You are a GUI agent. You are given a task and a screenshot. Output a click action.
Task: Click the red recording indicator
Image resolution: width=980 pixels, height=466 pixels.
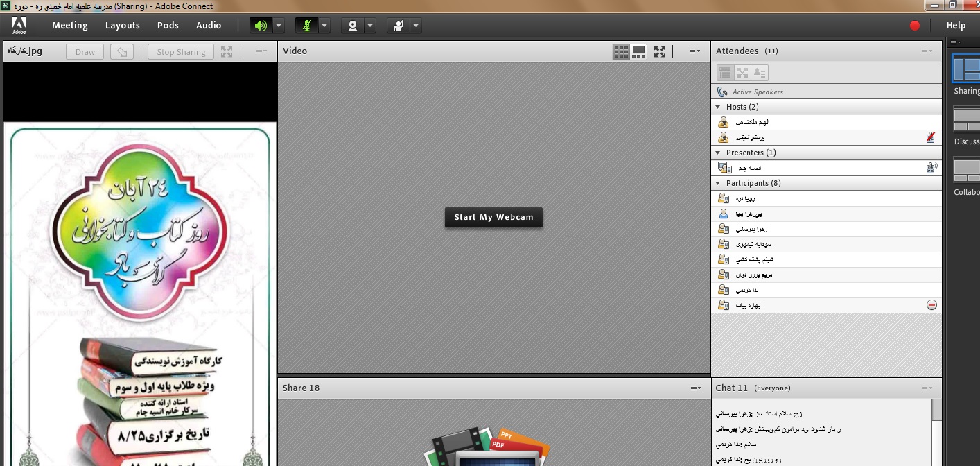pyautogui.click(x=915, y=26)
